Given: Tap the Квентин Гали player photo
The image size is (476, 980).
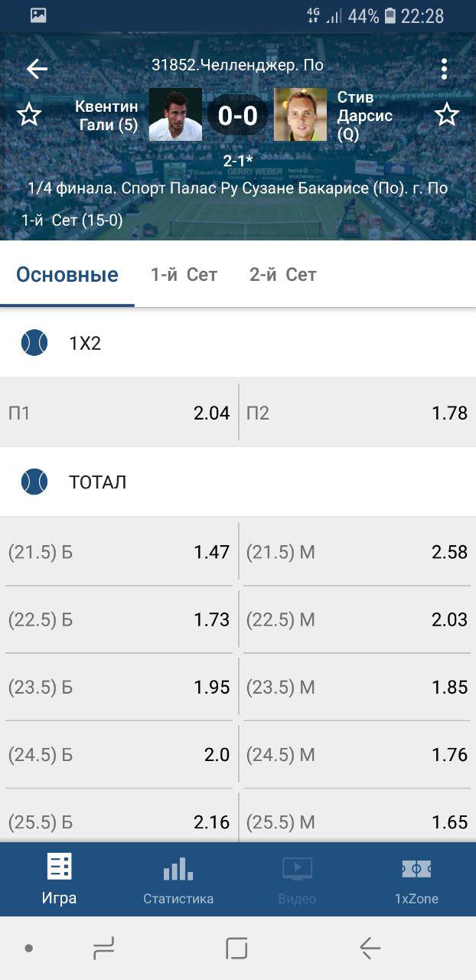Looking at the screenshot, I should 175,115.
